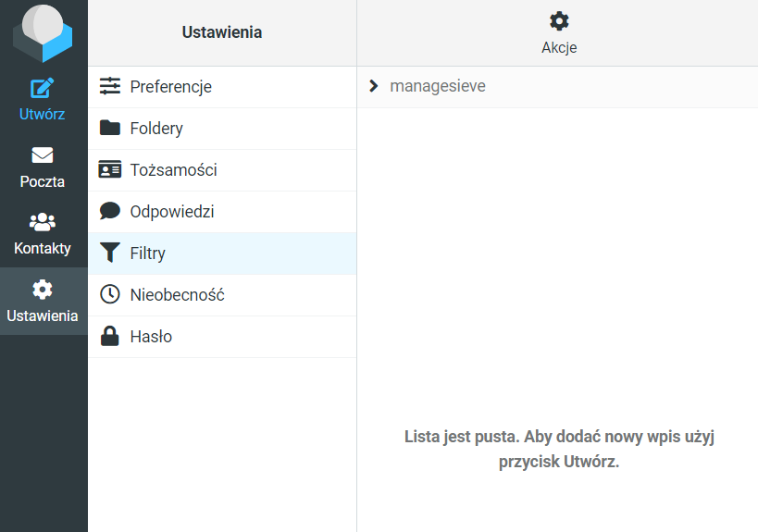Click the Tożsamości ID card icon

[x=110, y=169]
